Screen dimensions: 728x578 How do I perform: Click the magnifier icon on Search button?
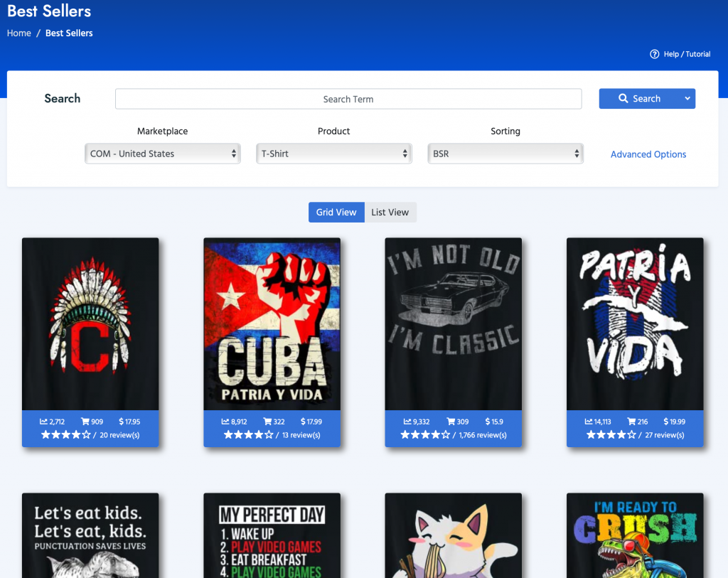[623, 98]
